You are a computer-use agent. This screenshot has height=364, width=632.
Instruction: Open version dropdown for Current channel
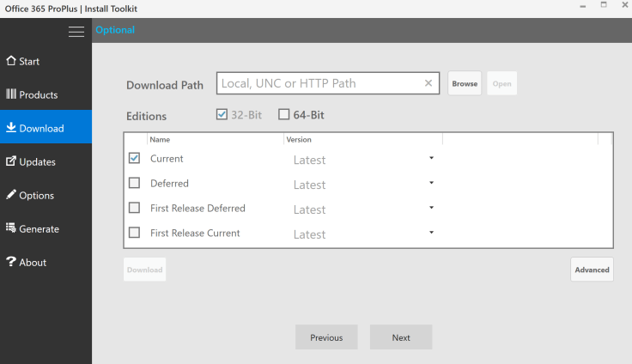click(431, 159)
